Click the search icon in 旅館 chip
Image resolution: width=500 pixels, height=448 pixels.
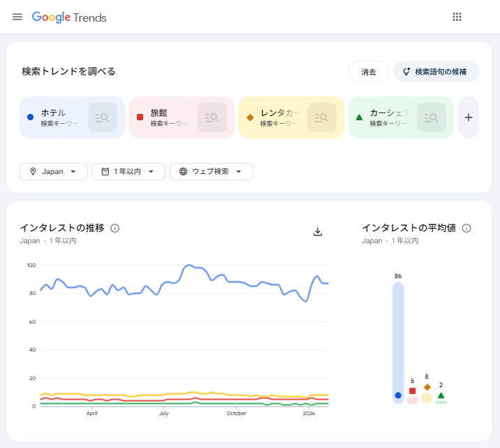click(212, 117)
